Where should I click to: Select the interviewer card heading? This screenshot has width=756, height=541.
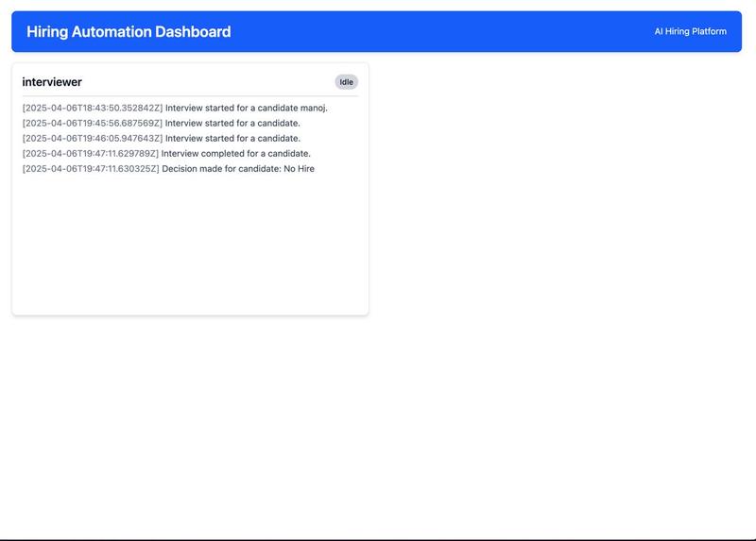pos(52,82)
